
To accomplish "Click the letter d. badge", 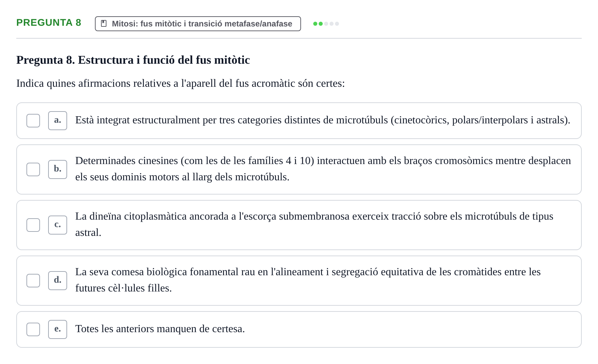I will 58,281.
